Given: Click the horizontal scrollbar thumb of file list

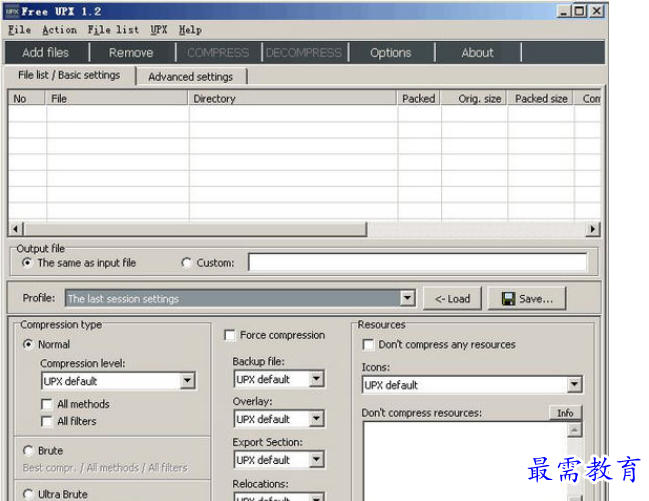Looking at the screenshot, I should click(195, 229).
